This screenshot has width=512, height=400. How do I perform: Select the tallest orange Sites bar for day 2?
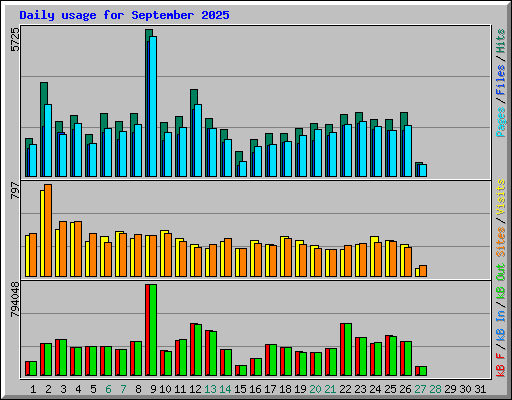pyautogui.click(x=48, y=230)
